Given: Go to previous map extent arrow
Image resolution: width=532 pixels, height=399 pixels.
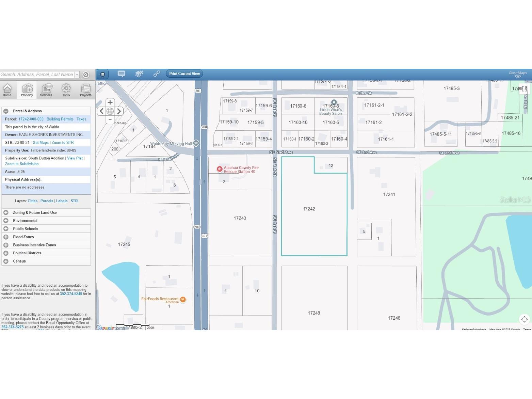Looking at the screenshot, I should pos(101,111).
